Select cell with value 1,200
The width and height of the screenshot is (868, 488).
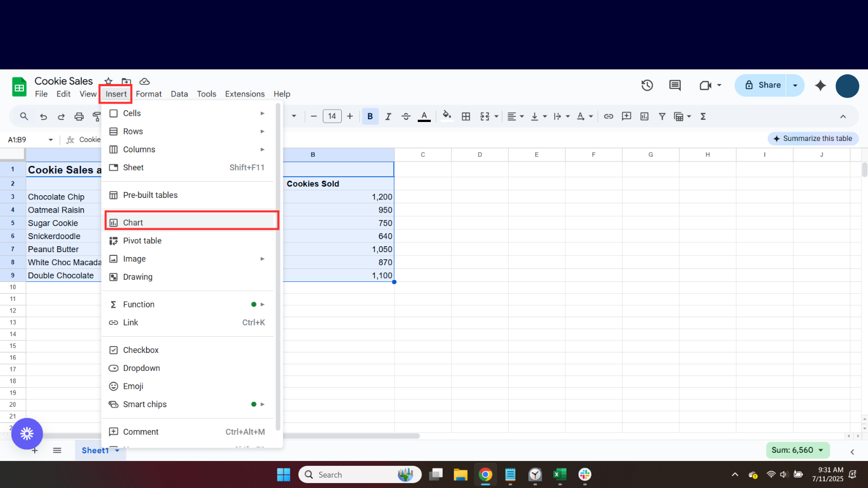click(339, 197)
